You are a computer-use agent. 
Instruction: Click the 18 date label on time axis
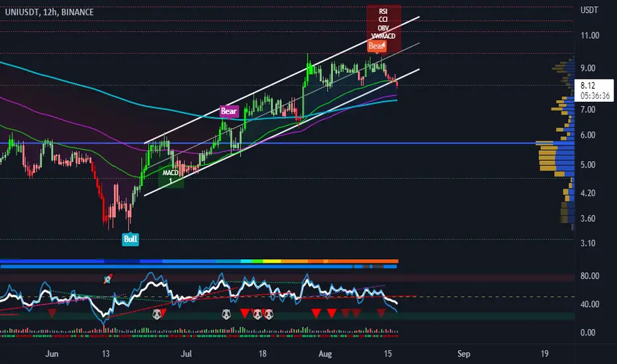pyautogui.click(x=262, y=353)
